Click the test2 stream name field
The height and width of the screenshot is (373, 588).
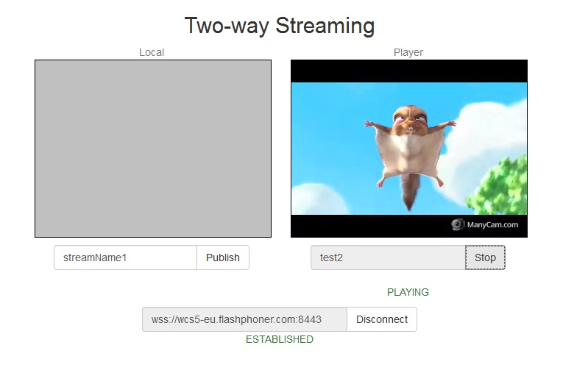(x=388, y=257)
